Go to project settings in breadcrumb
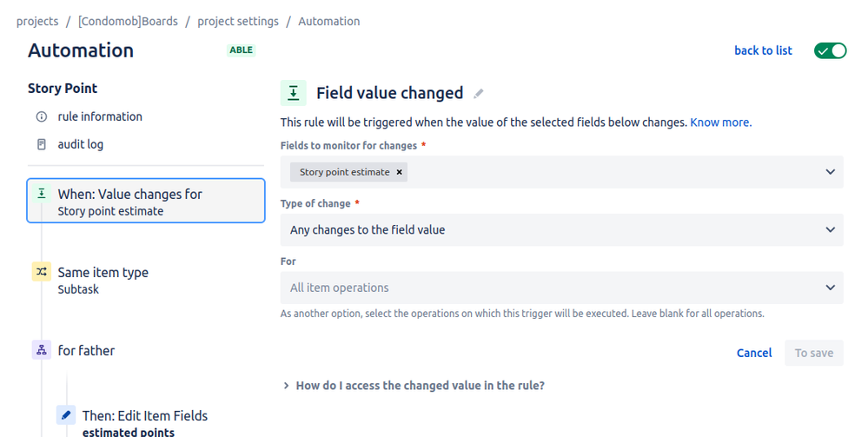 (238, 21)
